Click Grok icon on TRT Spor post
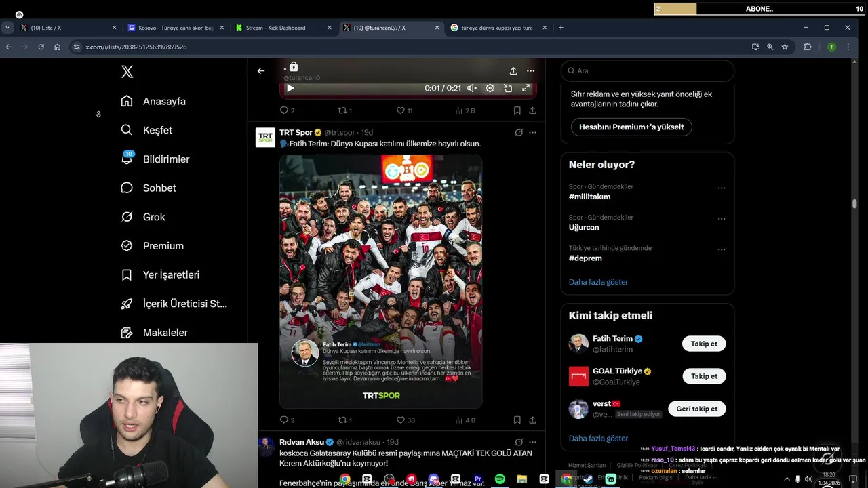This screenshot has width=868, height=488. point(519,133)
